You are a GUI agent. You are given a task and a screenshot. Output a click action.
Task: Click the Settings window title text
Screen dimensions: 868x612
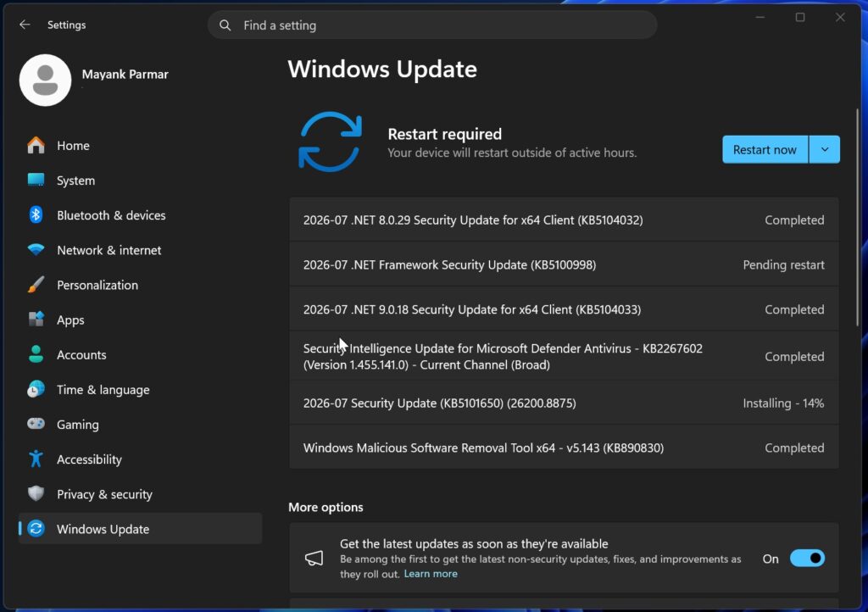click(66, 25)
